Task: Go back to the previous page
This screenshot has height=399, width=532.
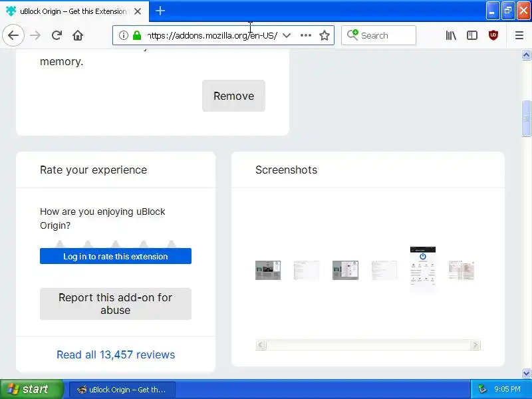Action: pos(13,35)
